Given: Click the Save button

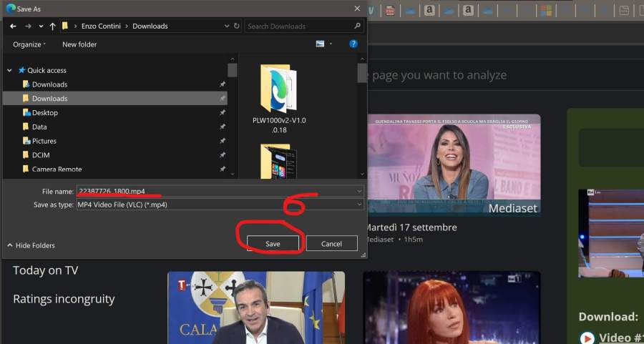Looking at the screenshot, I should pyautogui.click(x=273, y=244).
